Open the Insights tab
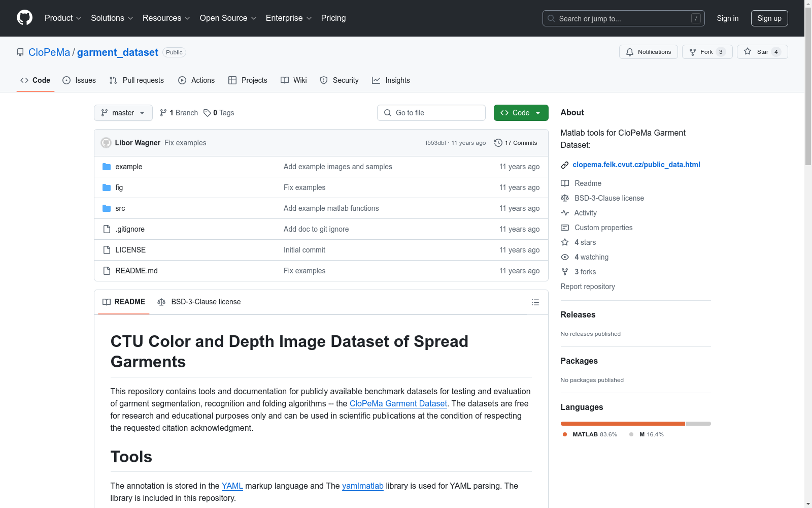This screenshot has width=812, height=508. [x=391, y=80]
